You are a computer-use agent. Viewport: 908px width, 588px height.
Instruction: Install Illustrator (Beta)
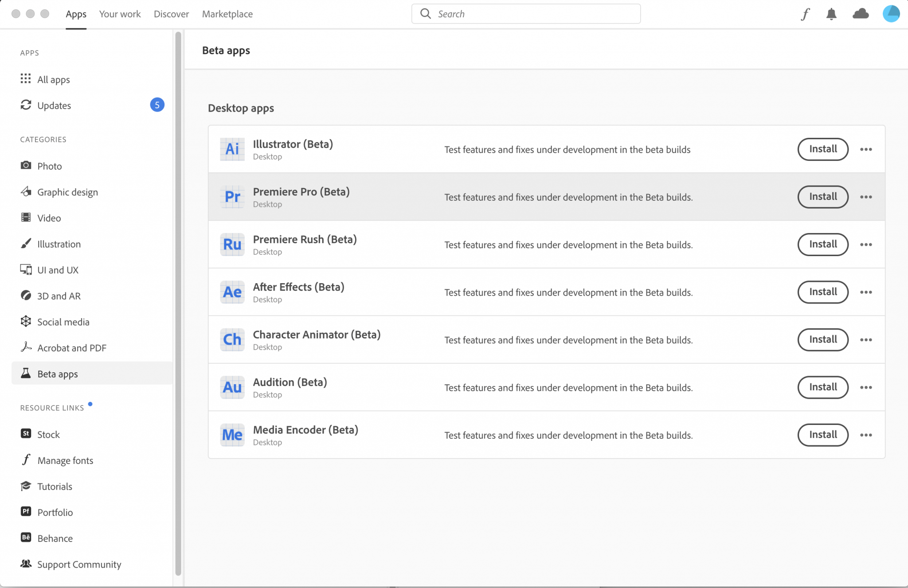coord(823,149)
